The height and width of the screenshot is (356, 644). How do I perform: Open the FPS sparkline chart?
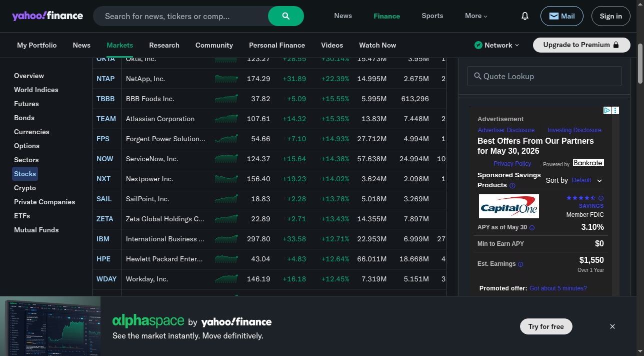pyautogui.click(x=226, y=139)
